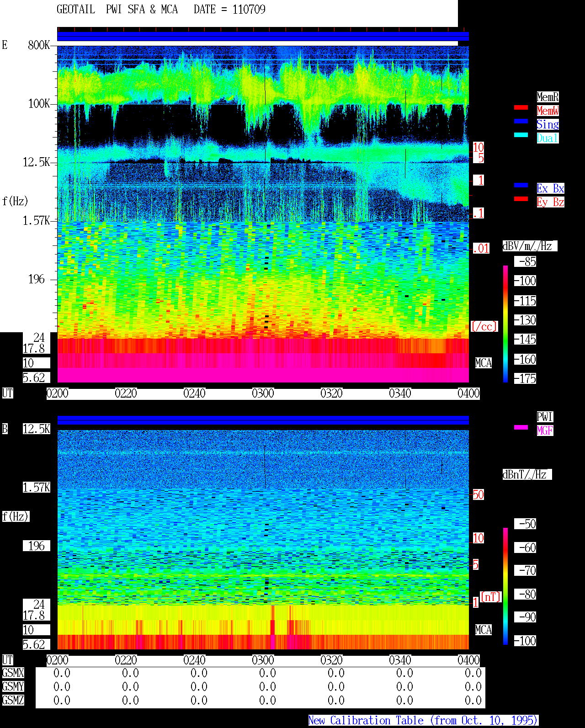Select the MemR legend label

(548, 97)
